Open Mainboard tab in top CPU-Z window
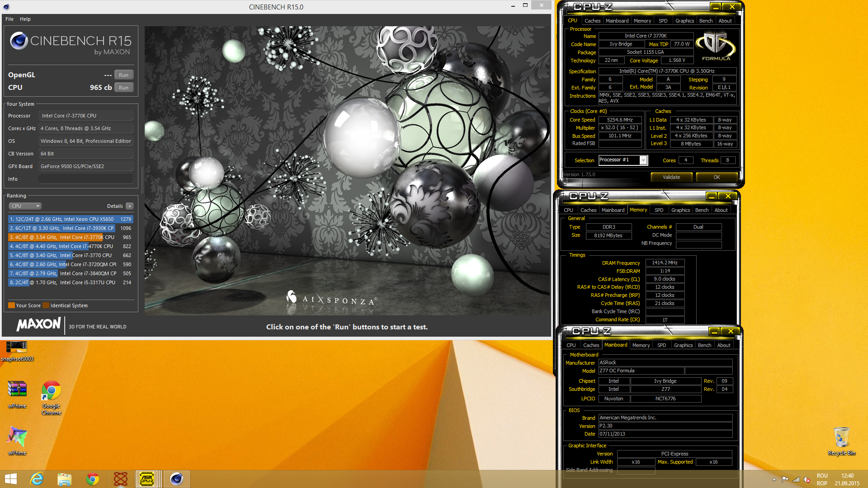The width and height of the screenshot is (868, 488). pos(617,21)
